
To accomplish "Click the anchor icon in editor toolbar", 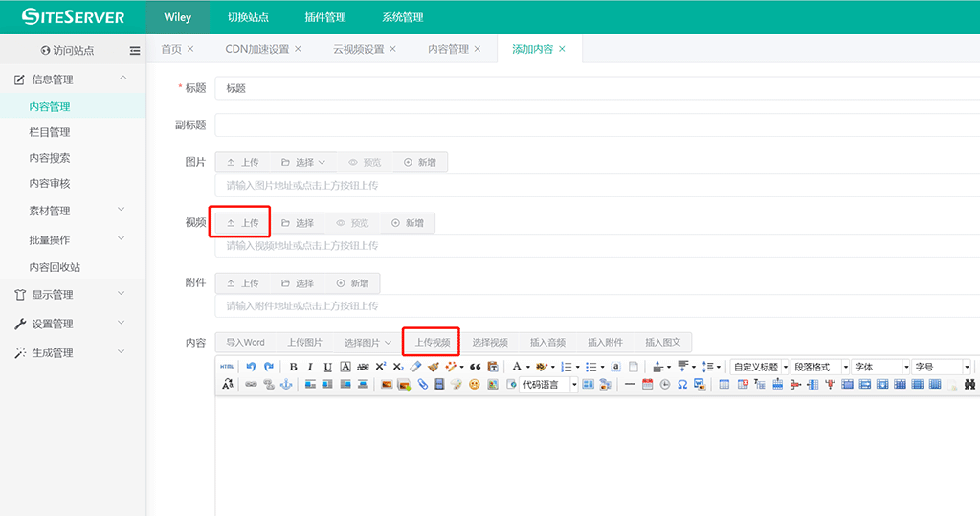I will (285, 384).
